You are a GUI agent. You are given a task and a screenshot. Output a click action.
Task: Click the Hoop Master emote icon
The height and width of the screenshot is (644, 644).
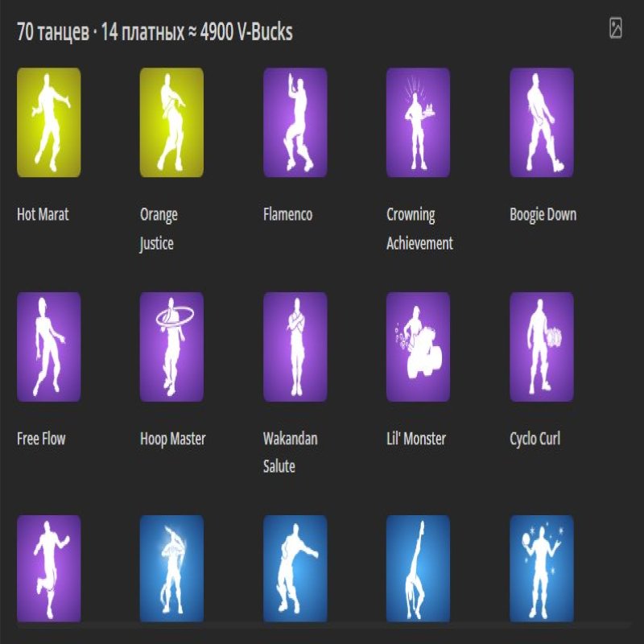pos(171,346)
